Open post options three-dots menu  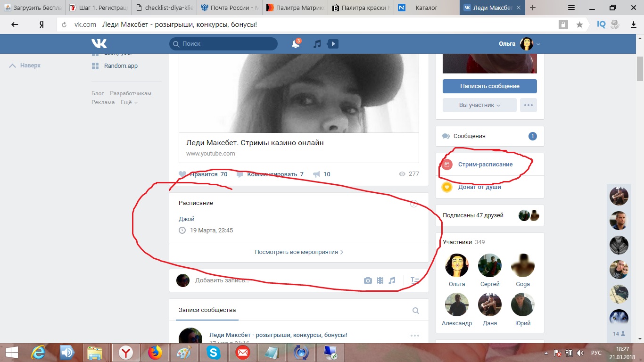coord(415,336)
